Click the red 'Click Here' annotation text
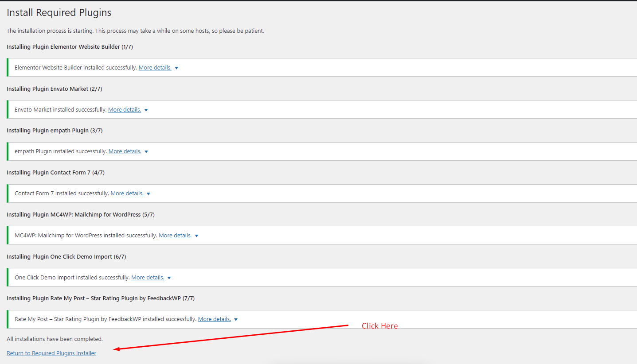The width and height of the screenshot is (637, 364). (x=379, y=326)
